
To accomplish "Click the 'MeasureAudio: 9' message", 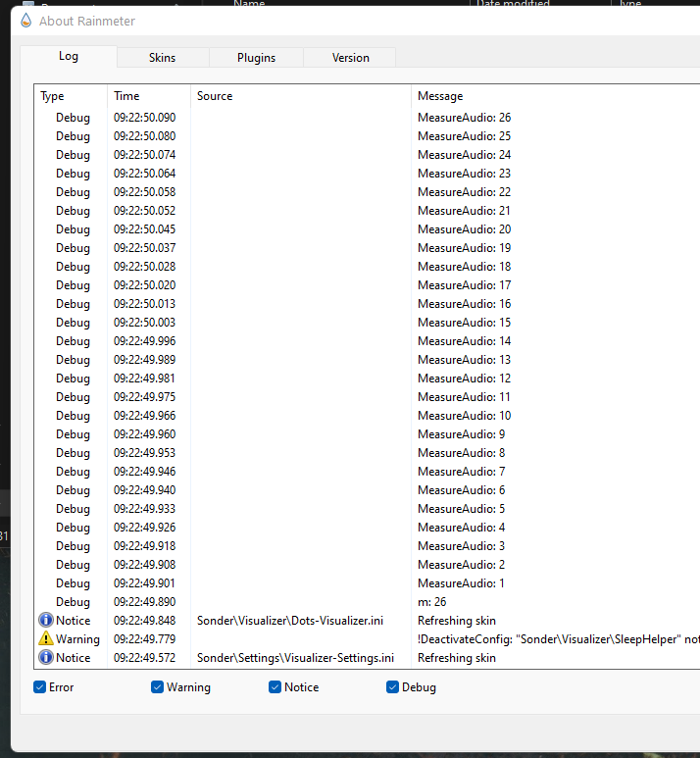I will pyautogui.click(x=461, y=433).
